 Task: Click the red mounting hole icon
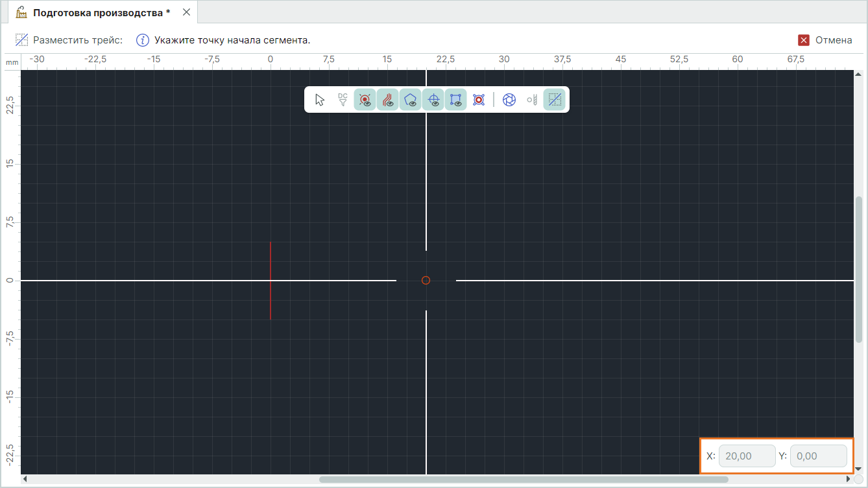[479, 100]
